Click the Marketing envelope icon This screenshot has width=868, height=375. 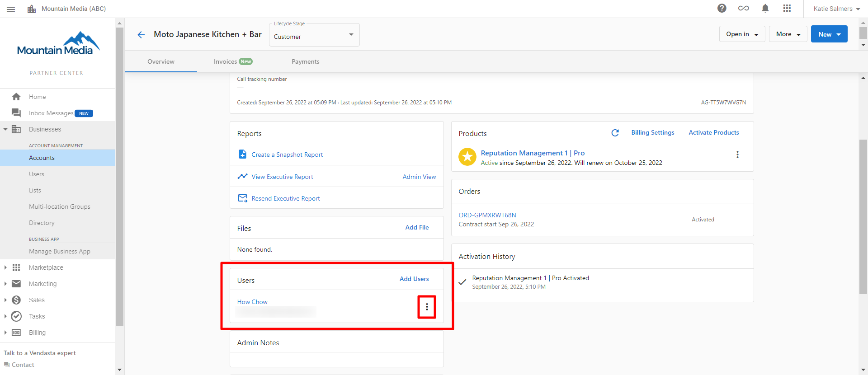tap(16, 284)
